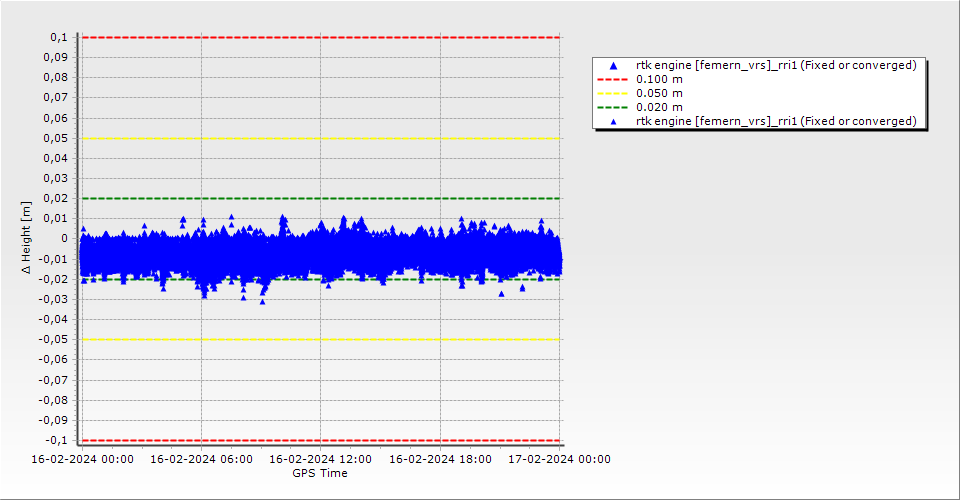Viewport: 960px width, 500px height.
Task: Click the yellow dashed line legend symbol
Action: [x=614, y=93]
